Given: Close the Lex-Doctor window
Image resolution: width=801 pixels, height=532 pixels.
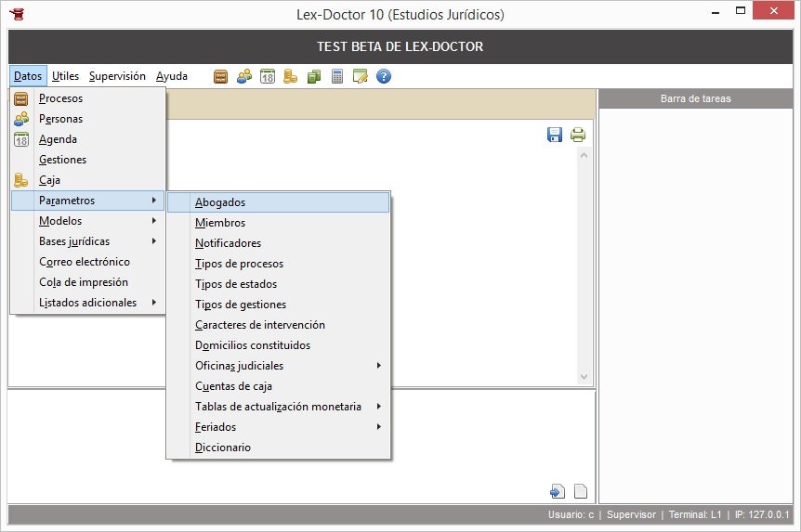Looking at the screenshot, I should (x=773, y=11).
